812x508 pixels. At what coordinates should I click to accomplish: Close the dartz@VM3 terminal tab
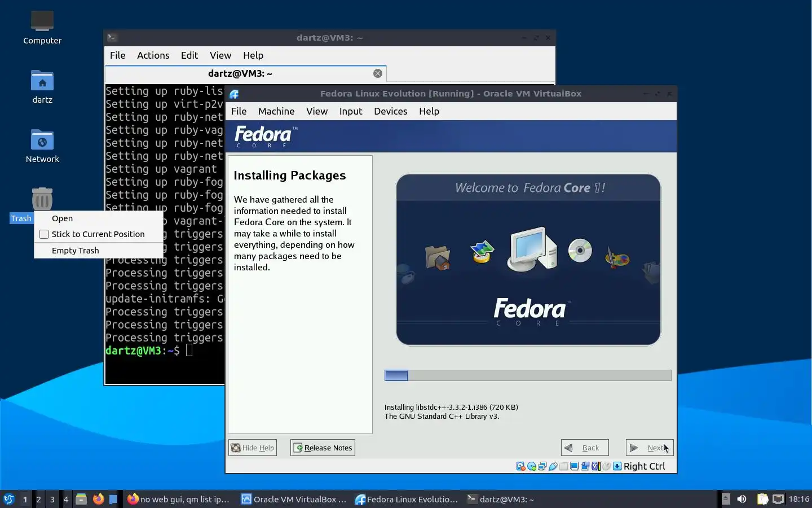[x=378, y=73]
